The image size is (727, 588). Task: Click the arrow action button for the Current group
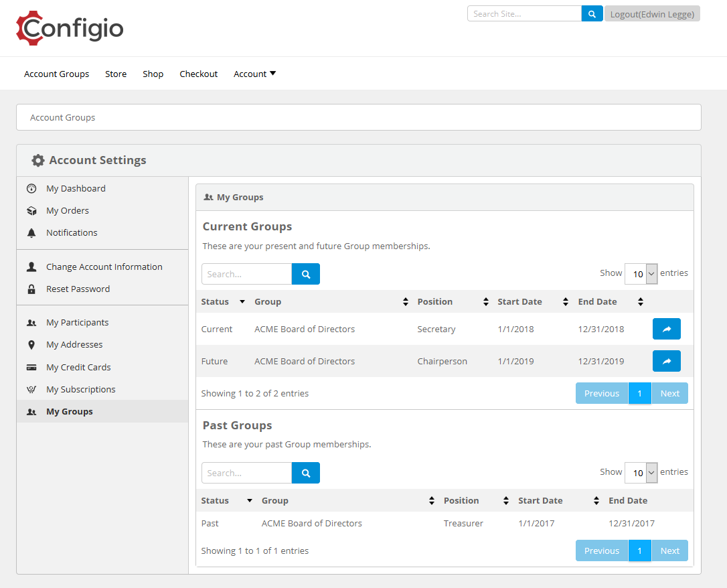coord(666,329)
